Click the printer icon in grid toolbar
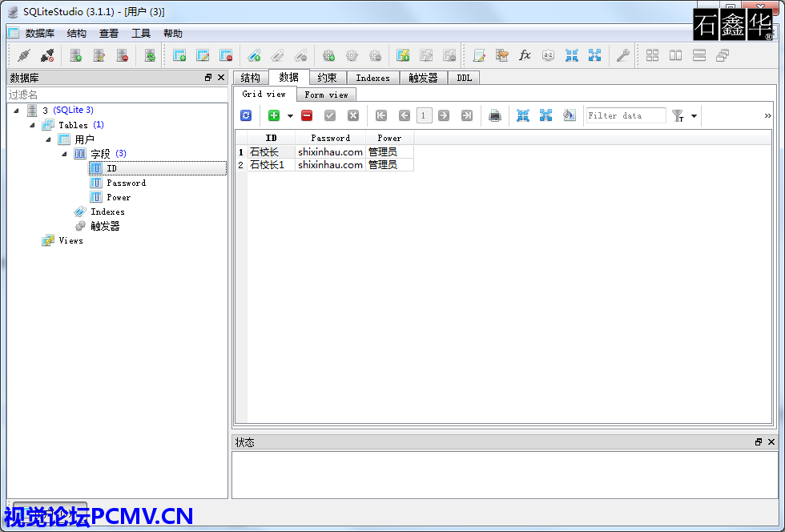 (x=495, y=115)
